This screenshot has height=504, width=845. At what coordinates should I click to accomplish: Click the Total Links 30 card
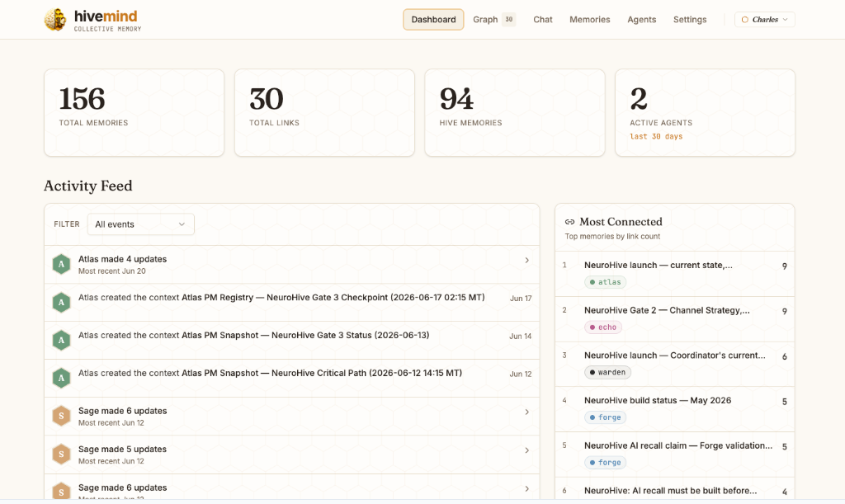(324, 112)
